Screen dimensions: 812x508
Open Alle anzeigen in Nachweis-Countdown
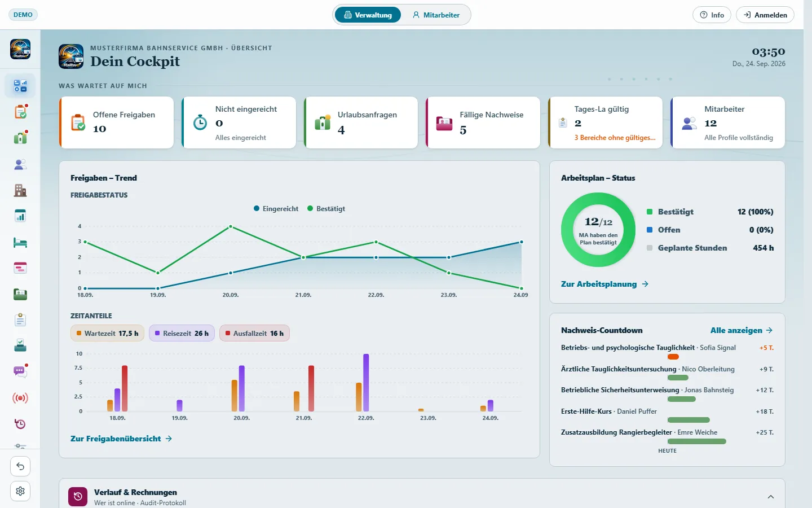742,330
